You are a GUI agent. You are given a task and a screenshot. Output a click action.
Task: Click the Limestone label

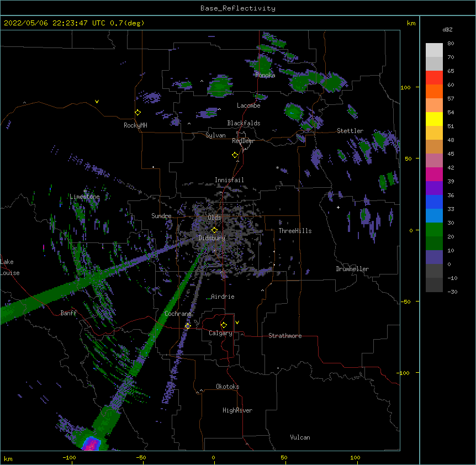pos(84,197)
